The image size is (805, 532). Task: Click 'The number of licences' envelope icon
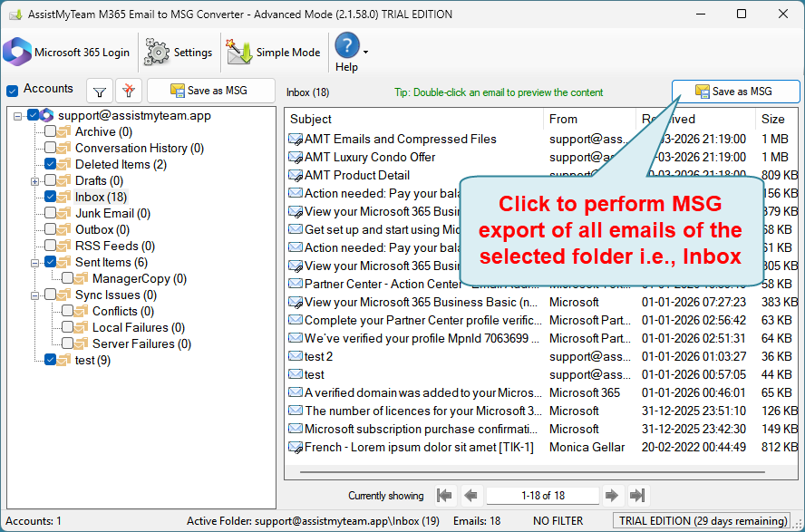tap(296, 411)
